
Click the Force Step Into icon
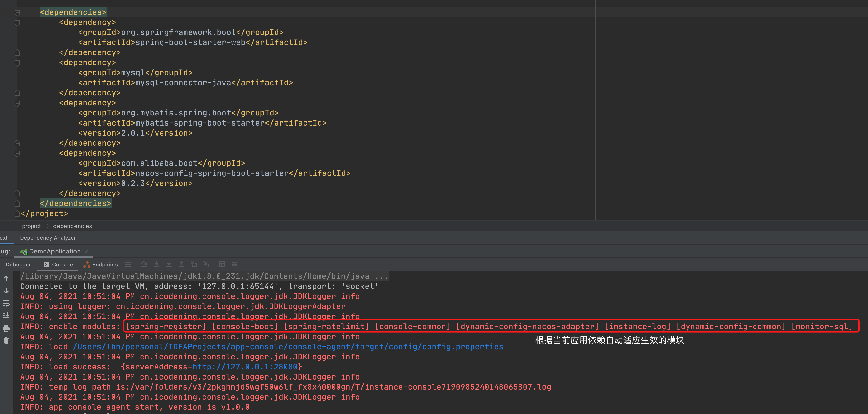point(169,264)
